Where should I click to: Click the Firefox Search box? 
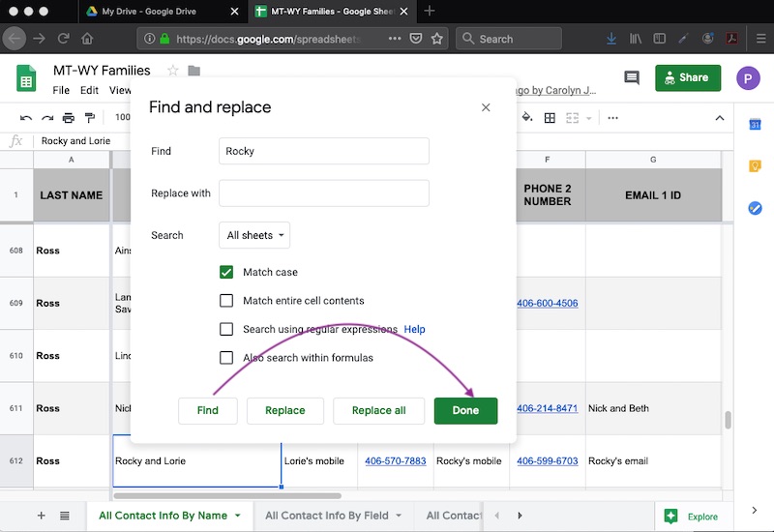point(509,39)
